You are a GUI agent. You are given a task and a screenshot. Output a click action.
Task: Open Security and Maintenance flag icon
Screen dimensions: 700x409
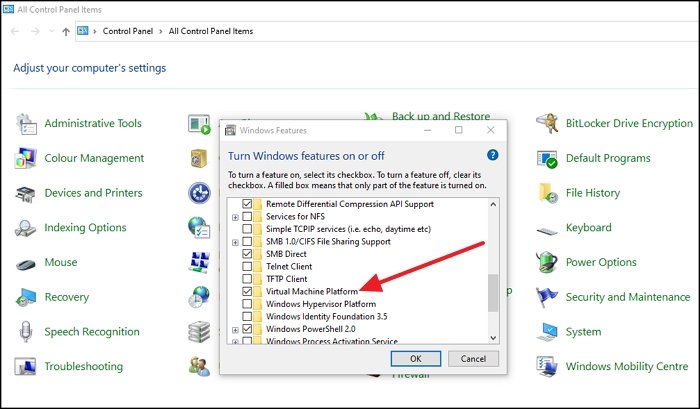547,297
